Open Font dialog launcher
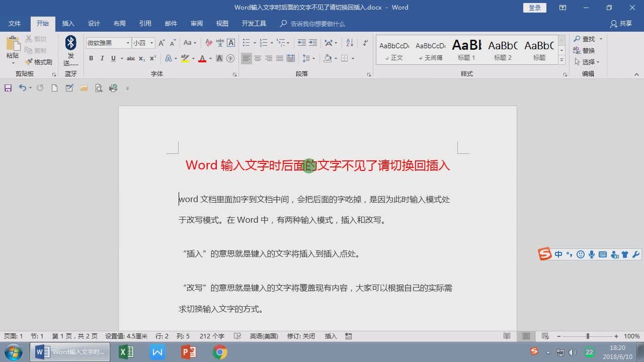Image resolution: width=644 pixels, height=362 pixels. pos(234,74)
